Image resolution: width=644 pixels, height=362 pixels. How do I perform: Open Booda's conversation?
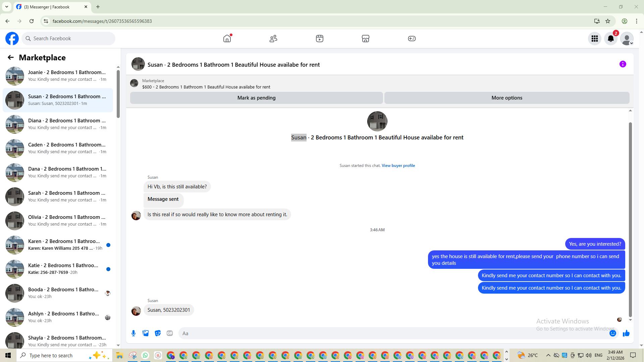(x=58, y=293)
